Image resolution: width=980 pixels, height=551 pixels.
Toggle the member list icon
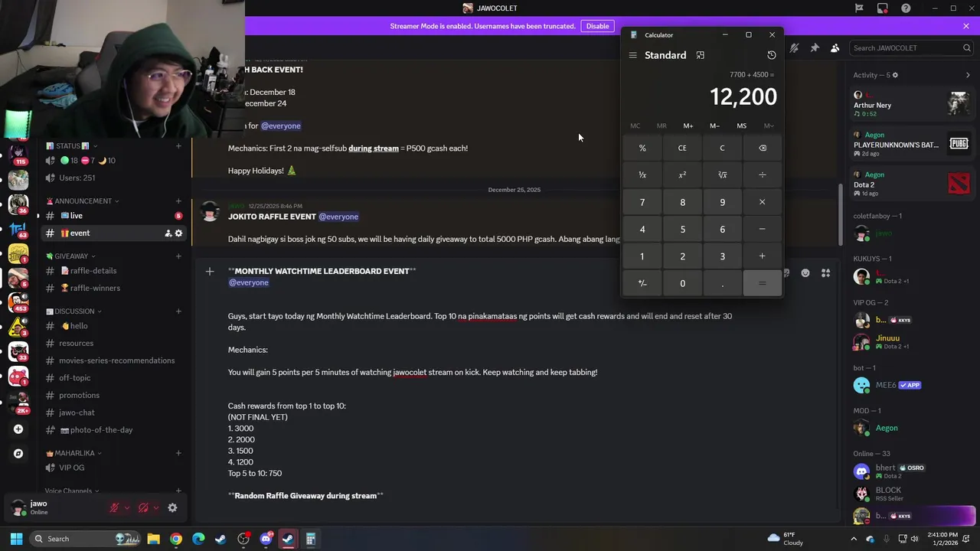(835, 47)
